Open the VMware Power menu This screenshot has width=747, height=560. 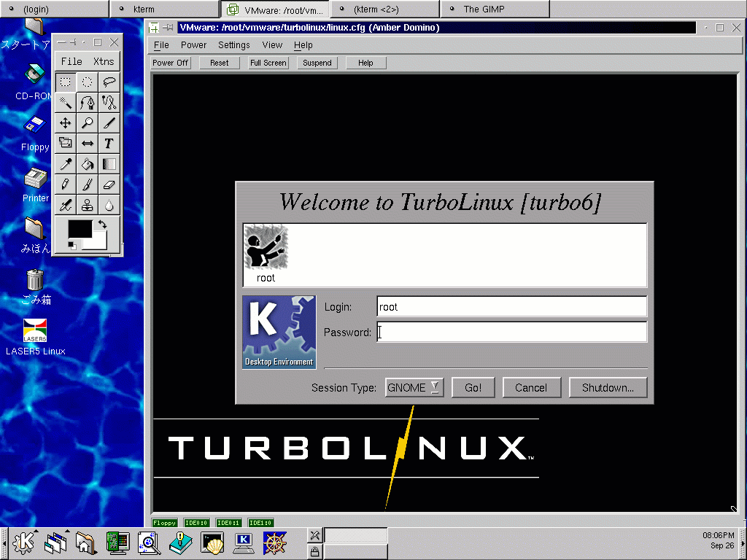click(x=193, y=45)
